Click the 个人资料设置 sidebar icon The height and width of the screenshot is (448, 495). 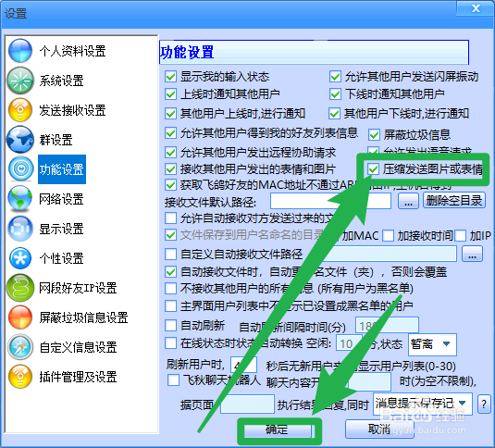[20, 51]
